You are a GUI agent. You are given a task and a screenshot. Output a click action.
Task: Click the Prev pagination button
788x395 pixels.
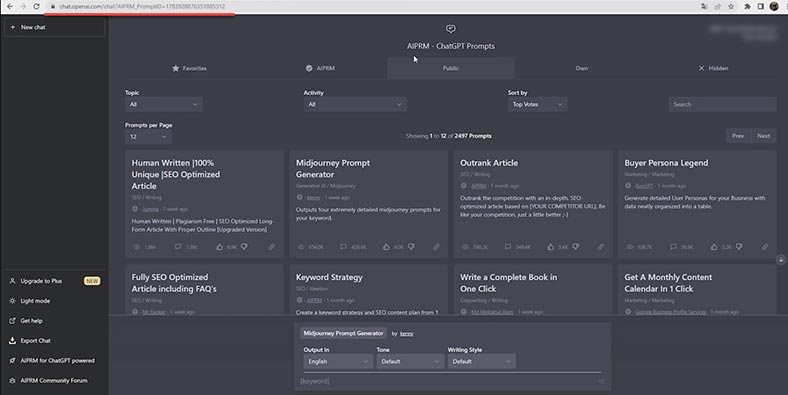[x=738, y=136]
